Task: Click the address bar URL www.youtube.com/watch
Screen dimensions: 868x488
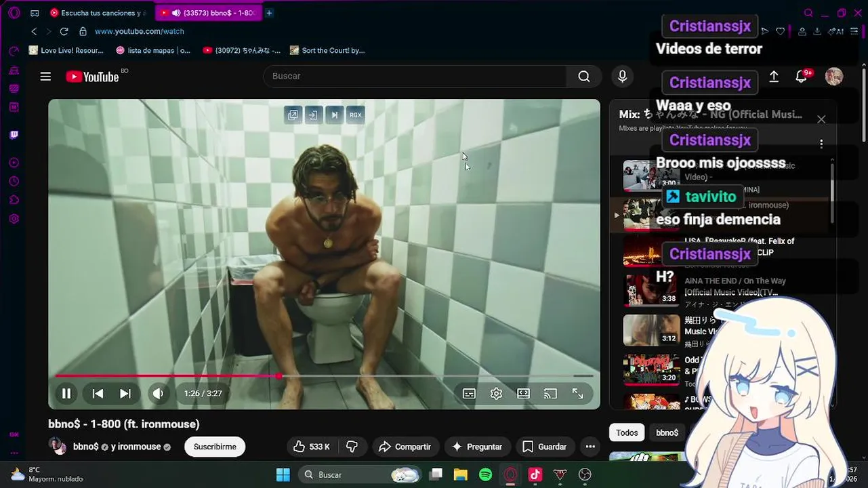Action: click(x=140, y=31)
